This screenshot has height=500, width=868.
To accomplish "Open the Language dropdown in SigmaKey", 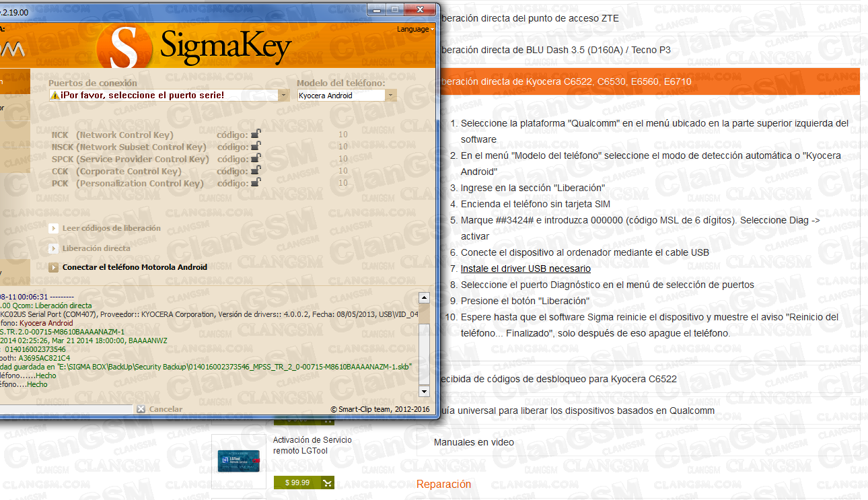I will 415,29.
